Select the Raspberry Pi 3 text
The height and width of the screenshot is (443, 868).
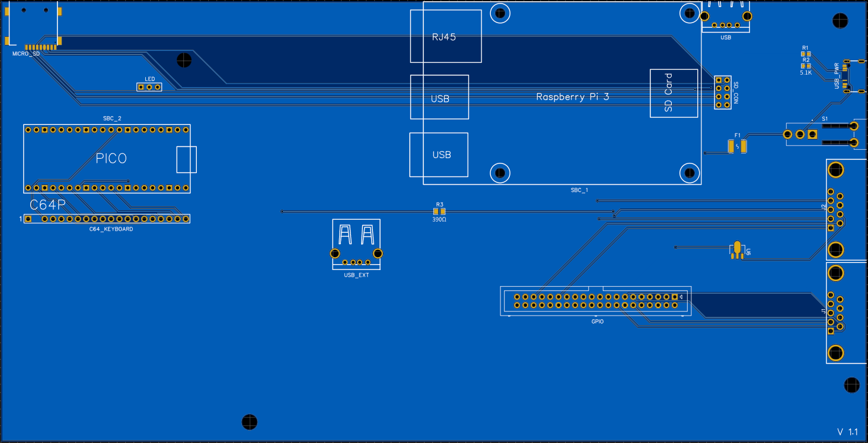573,97
